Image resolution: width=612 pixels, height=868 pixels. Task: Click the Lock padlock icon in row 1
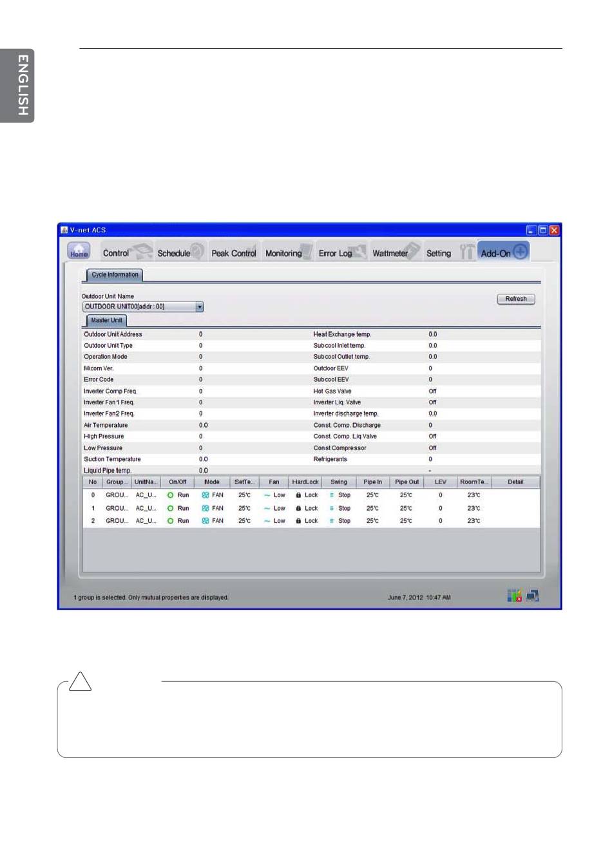tap(298, 508)
